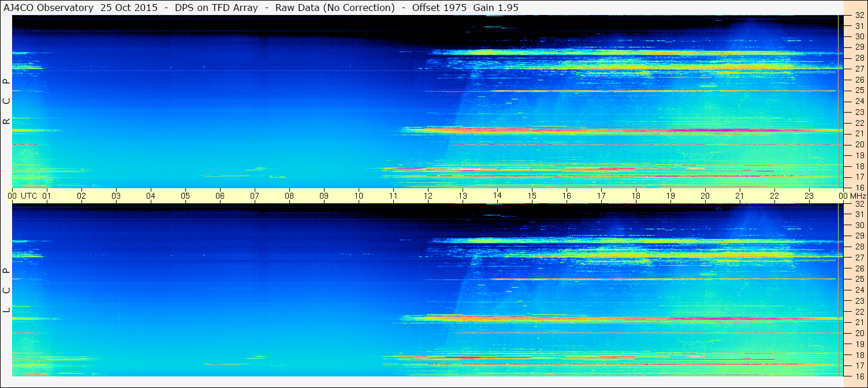
Task: Click 21 MHz label of RCP panel
Action: coord(859,133)
